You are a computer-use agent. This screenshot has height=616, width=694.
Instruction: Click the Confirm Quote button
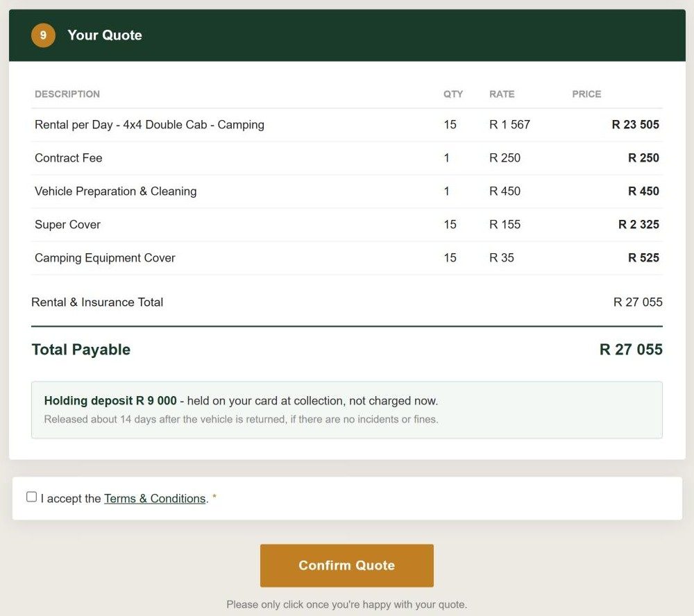coord(346,565)
